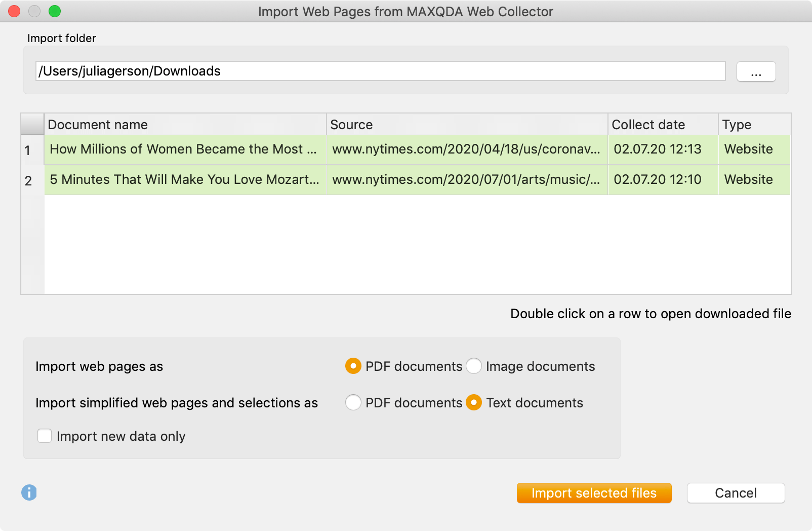Click the table's top-left select-all corner

pyautogui.click(x=33, y=125)
